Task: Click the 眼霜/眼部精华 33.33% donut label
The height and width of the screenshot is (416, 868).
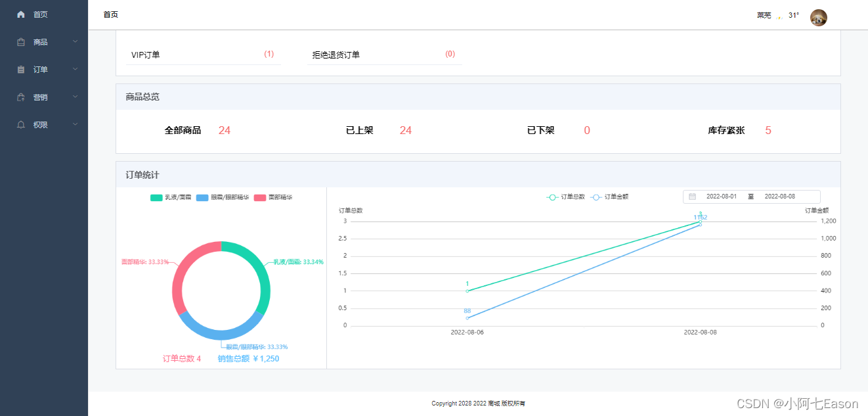Action: point(257,347)
